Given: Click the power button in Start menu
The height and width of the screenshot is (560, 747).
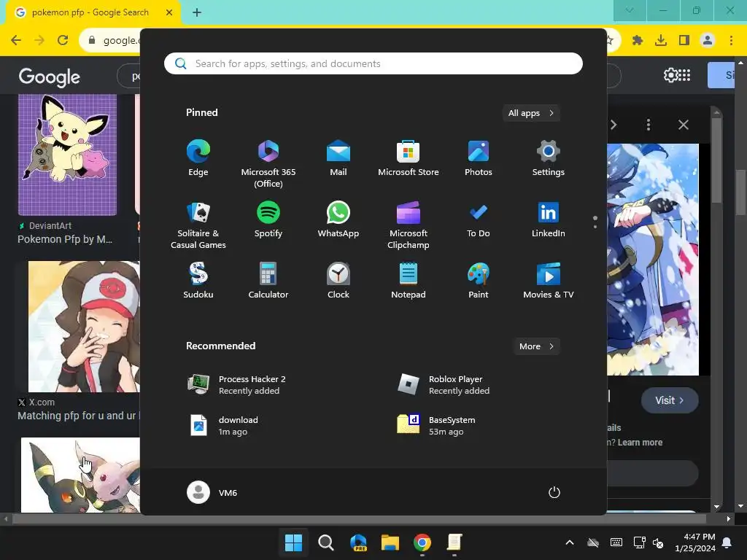Looking at the screenshot, I should [x=554, y=492].
